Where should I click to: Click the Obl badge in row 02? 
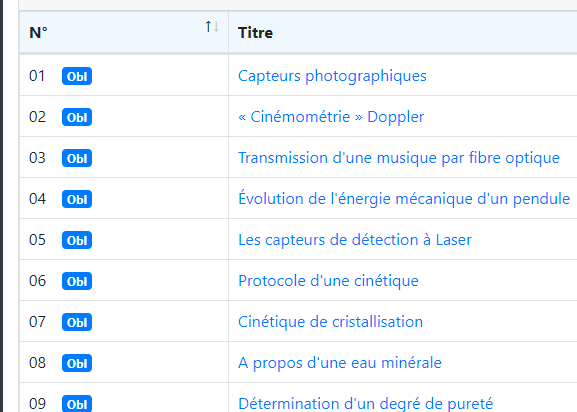(x=77, y=117)
